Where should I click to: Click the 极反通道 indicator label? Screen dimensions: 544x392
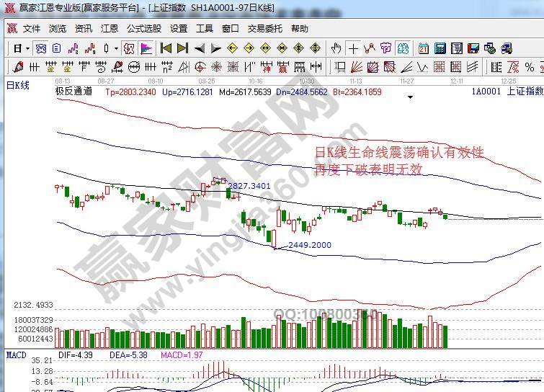[x=74, y=92]
